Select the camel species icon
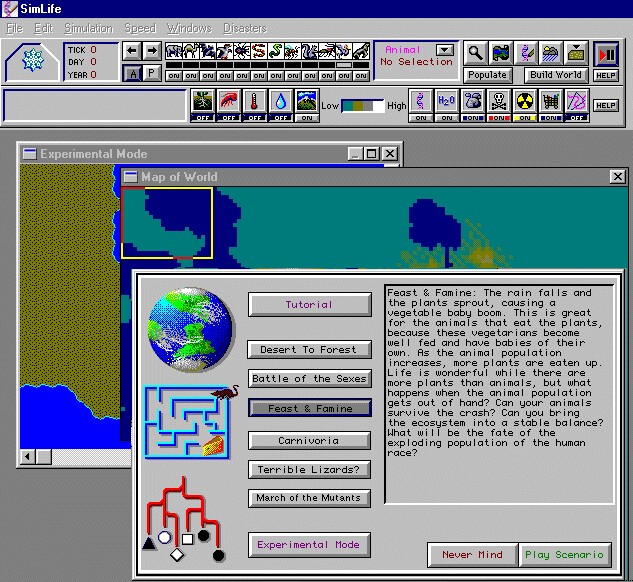This screenshot has height=582, width=633. pos(191,51)
